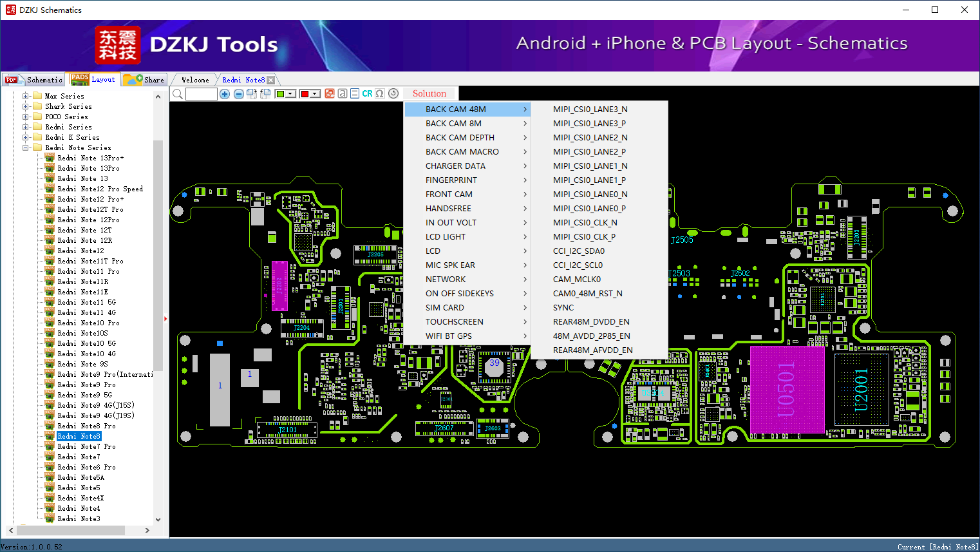Click the omega resistance icon

[x=380, y=93]
